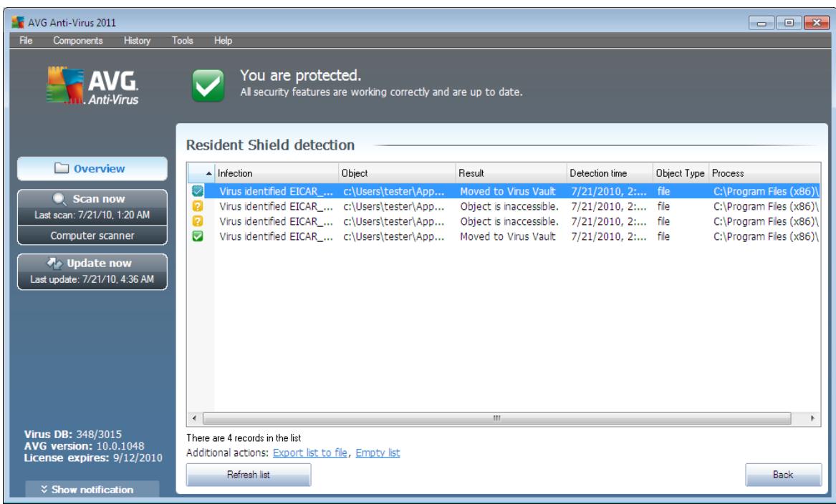Click the arrows icon on Update now
836x504 pixels.
(x=54, y=263)
